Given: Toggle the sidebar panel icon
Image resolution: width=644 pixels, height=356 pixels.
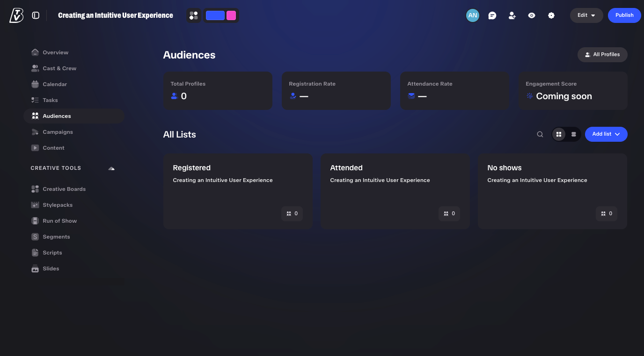Looking at the screenshot, I should point(36,15).
